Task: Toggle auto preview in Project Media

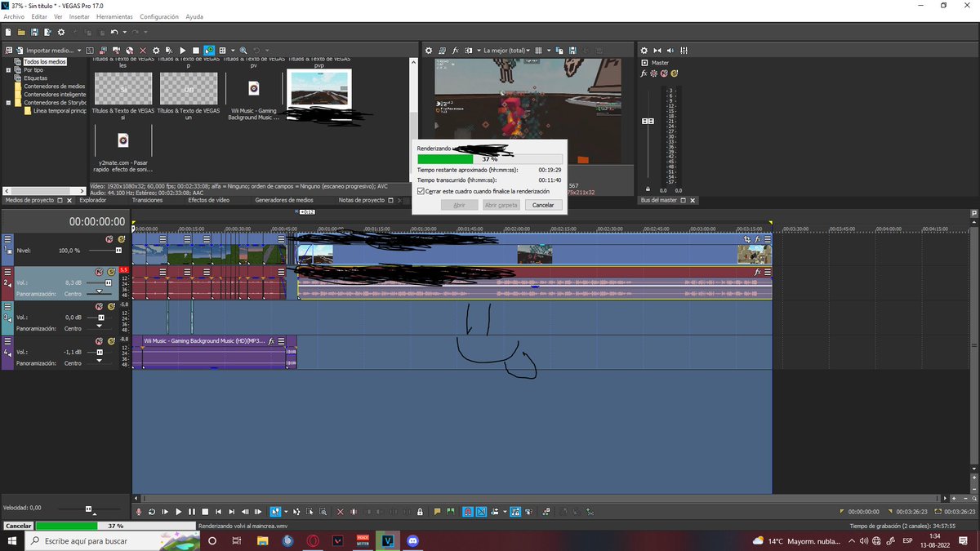Action: (209, 51)
